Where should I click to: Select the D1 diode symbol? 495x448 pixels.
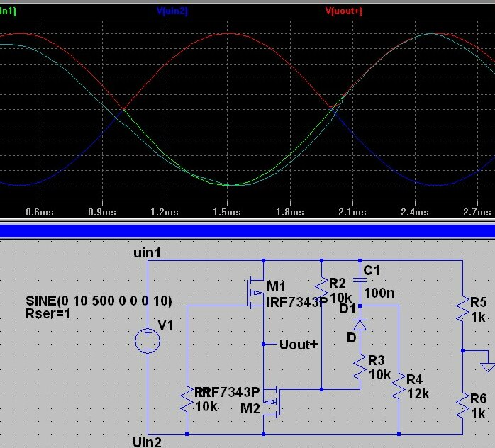click(x=360, y=325)
